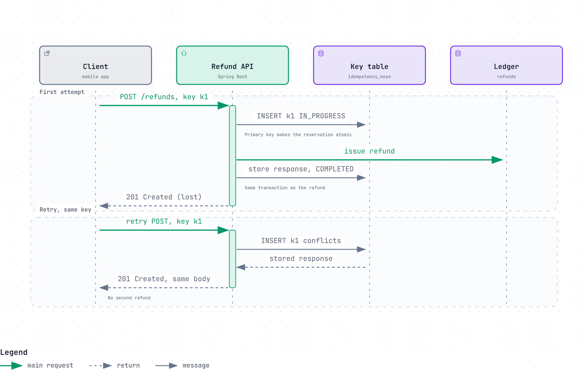Click the external-link icon in the Client box
Screen dimensions: 588x370
click(47, 53)
